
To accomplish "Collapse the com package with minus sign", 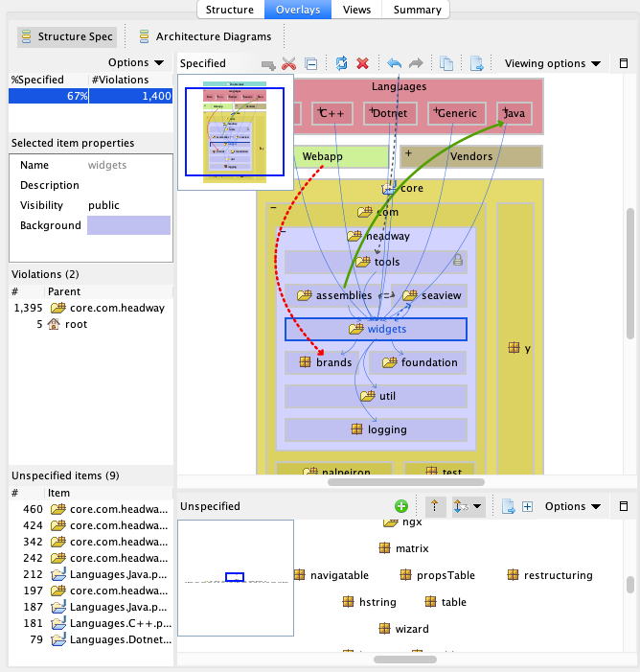I will [x=274, y=208].
